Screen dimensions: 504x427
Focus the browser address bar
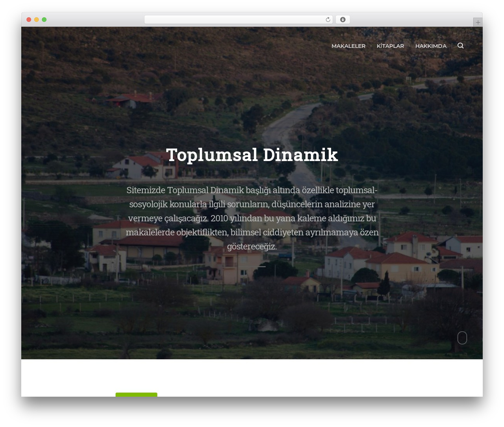pyautogui.click(x=238, y=20)
